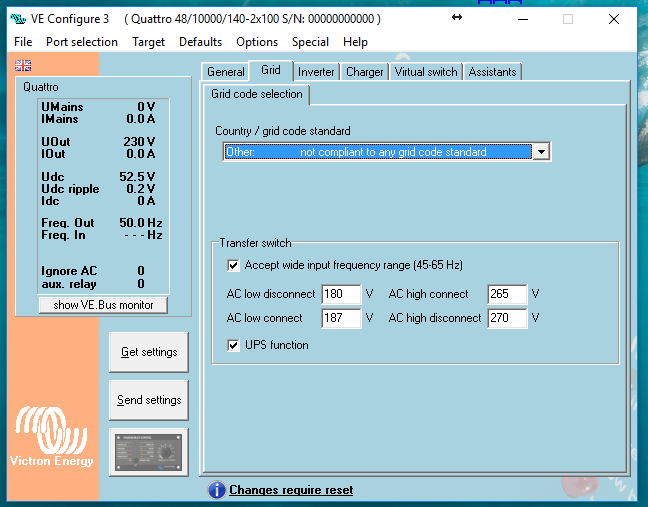Click the Victron Energy logo
Screen dimensions: 648x507
51,437
